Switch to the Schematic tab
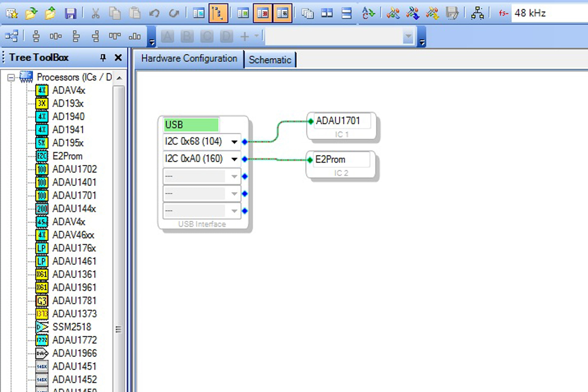This screenshot has width=588, height=392. (269, 60)
